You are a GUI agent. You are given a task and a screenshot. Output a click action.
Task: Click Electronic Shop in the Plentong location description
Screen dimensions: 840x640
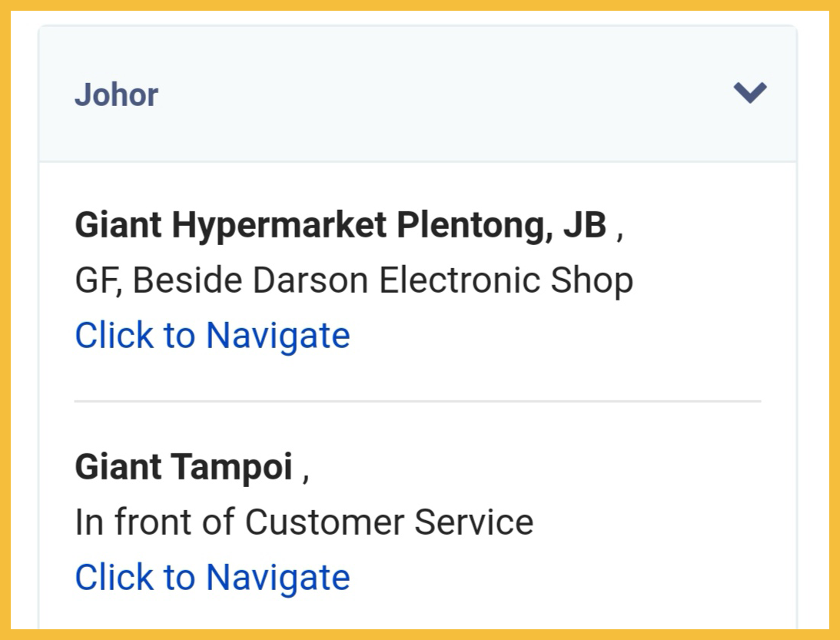pos(506,280)
